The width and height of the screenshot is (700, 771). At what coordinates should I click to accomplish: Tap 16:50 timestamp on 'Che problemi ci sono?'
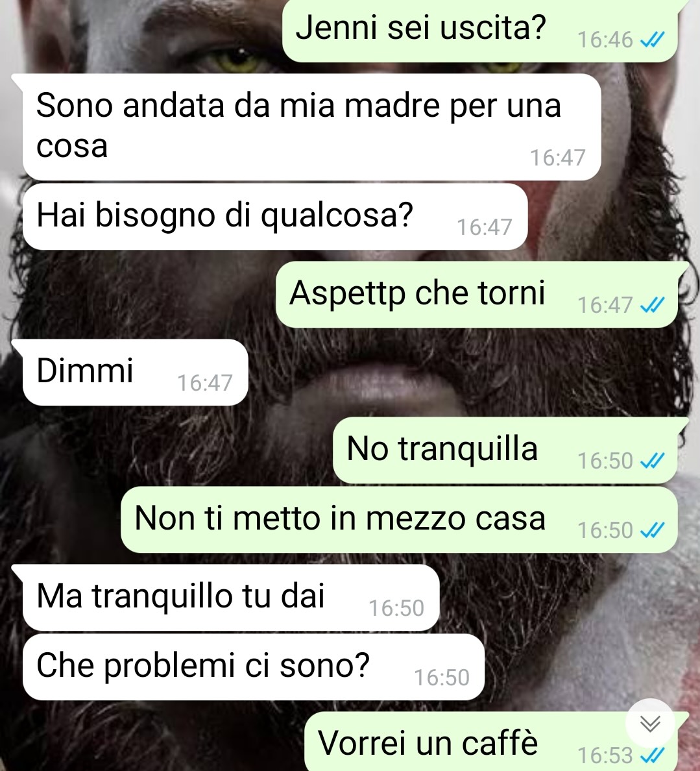pos(442,678)
